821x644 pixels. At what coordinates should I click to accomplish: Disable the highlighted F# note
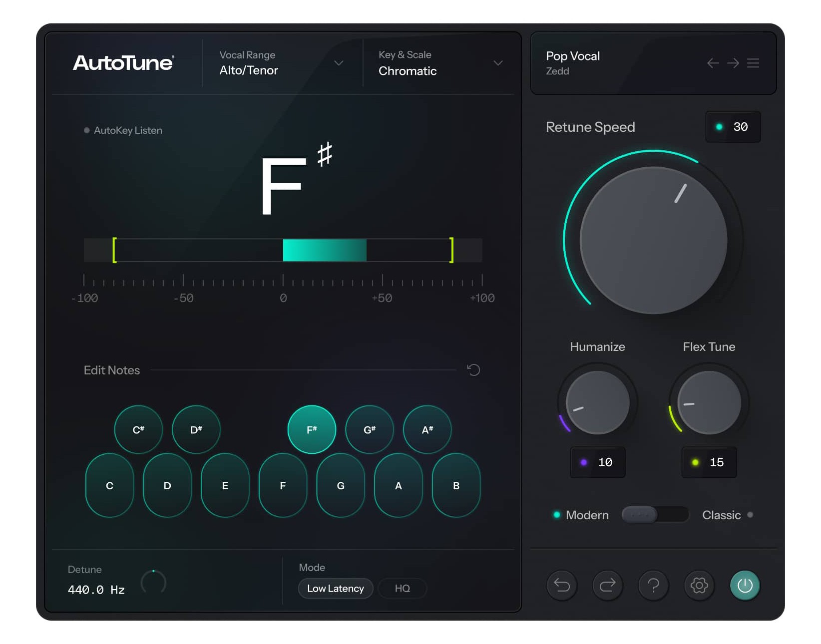[312, 429]
